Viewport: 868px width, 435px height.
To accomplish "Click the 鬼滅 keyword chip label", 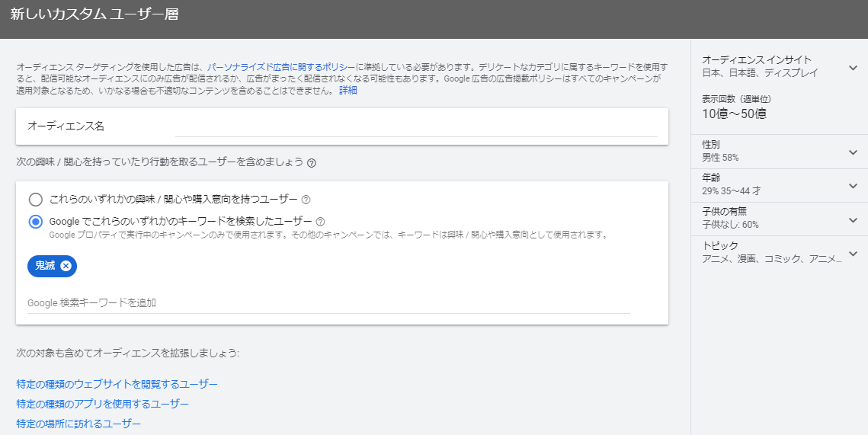I will 45,266.
